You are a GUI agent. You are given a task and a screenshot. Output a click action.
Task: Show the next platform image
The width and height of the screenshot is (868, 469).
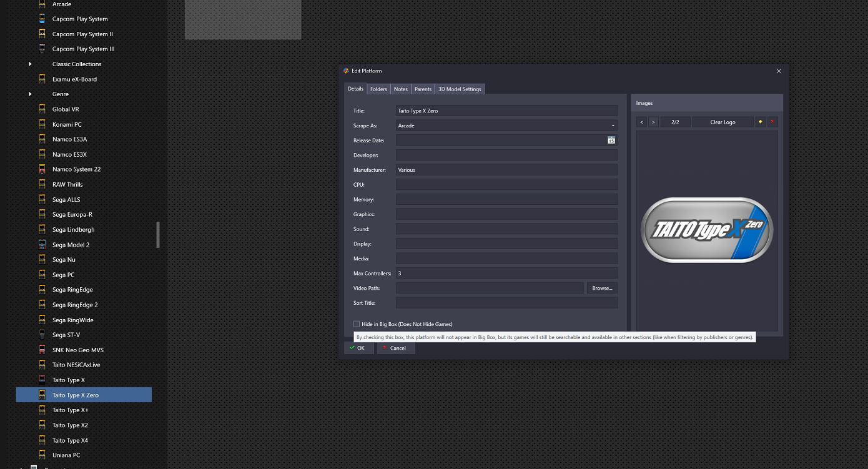click(653, 122)
